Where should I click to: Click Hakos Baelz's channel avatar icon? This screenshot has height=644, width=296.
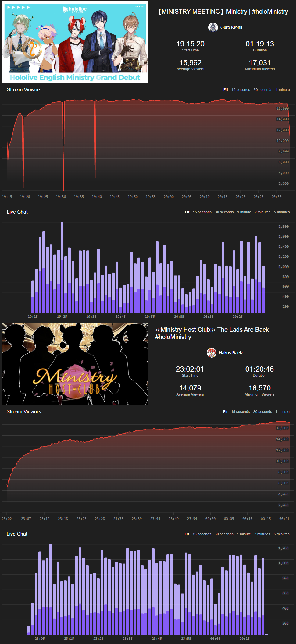click(x=212, y=353)
